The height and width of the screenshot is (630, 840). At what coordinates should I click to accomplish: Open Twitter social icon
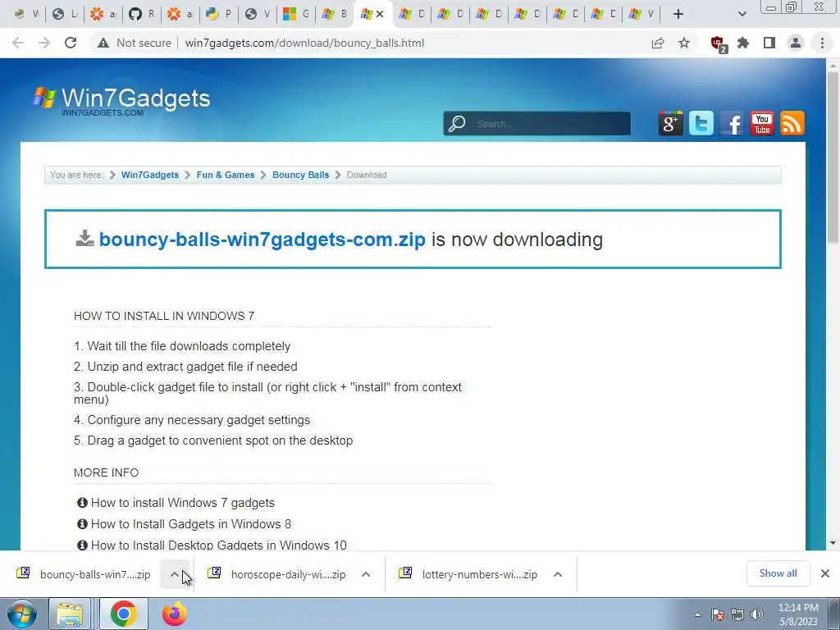[701, 123]
